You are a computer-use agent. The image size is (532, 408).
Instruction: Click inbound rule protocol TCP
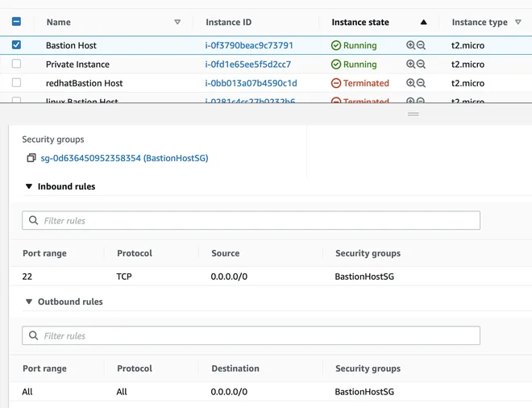tap(124, 277)
